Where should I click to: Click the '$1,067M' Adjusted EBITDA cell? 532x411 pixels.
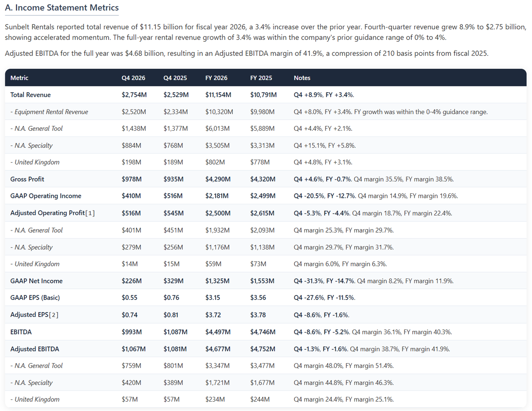[133, 349]
